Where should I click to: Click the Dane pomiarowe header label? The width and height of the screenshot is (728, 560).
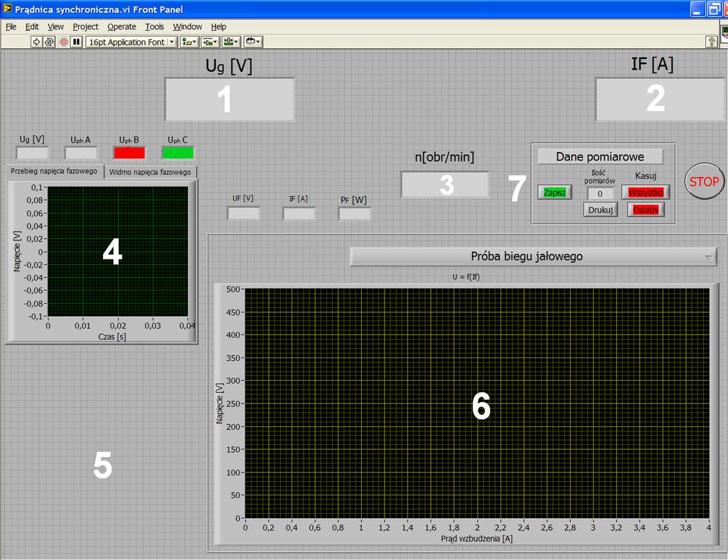[600, 156]
